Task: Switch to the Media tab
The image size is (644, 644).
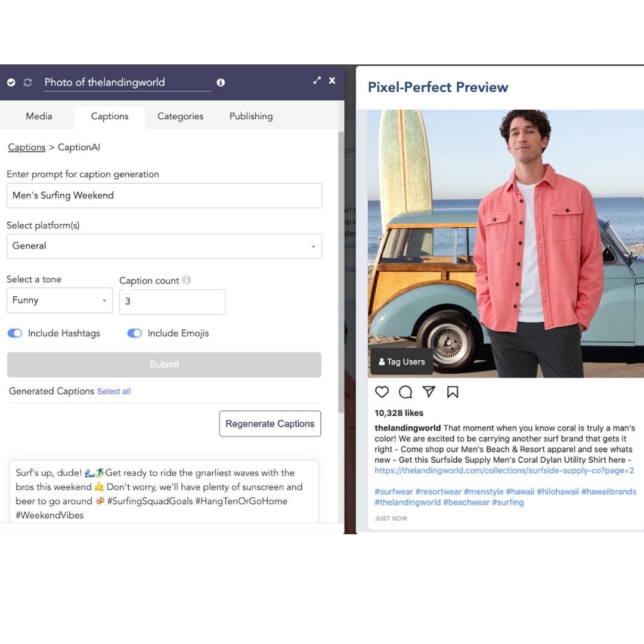Action: [x=39, y=116]
